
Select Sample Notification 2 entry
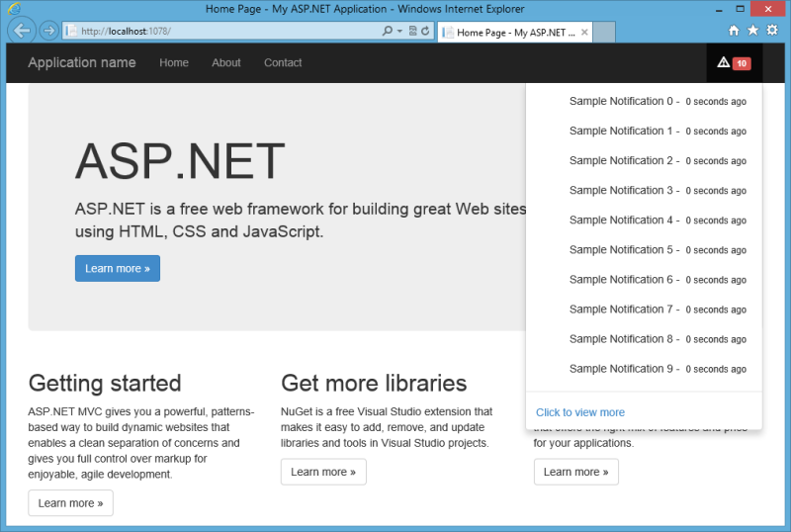(x=644, y=160)
